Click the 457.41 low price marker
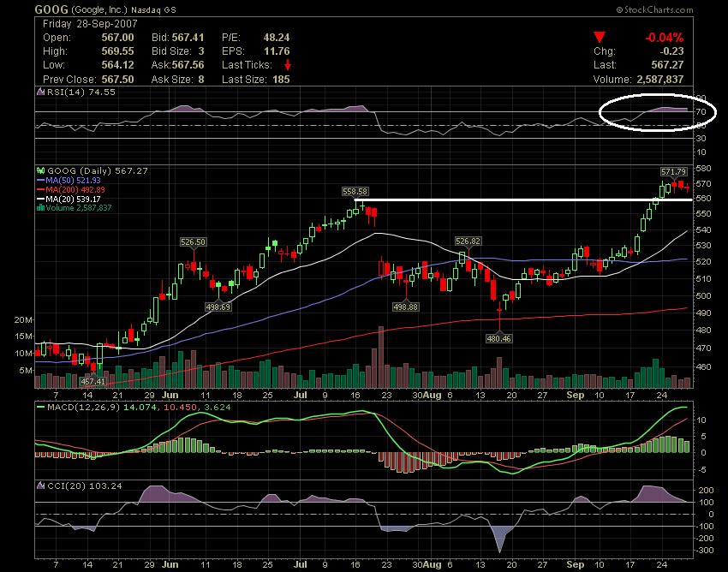 [92, 381]
